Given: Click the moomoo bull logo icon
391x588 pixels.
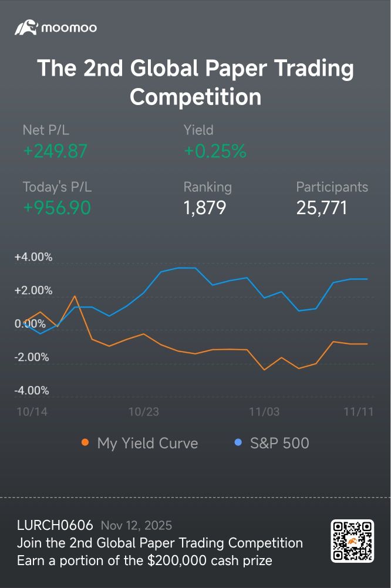Looking at the screenshot, I should [x=26, y=28].
